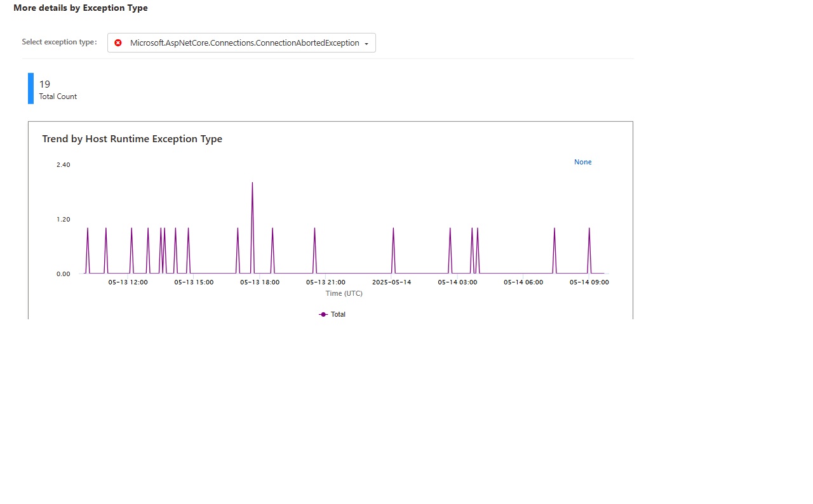Click the 19 total count value
813x504 pixels.
[x=44, y=84]
